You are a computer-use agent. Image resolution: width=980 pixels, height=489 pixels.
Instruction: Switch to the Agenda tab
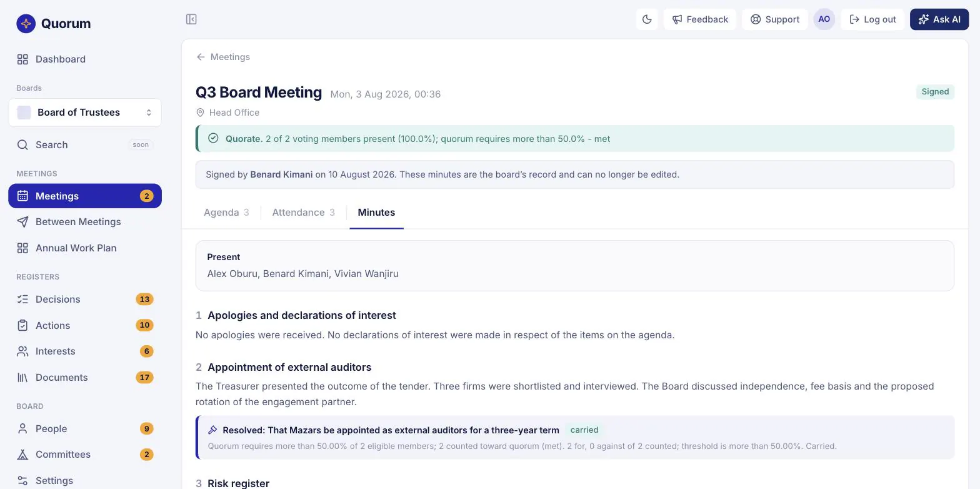coord(226,213)
